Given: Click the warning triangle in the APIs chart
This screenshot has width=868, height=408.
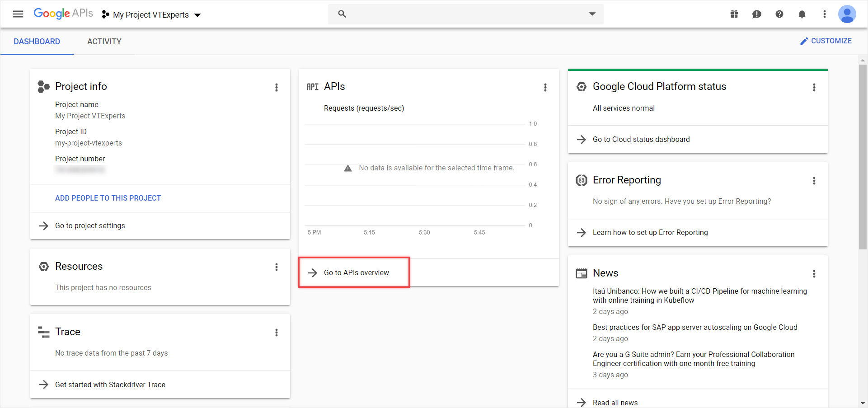Looking at the screenshot, I should [348, 168].
